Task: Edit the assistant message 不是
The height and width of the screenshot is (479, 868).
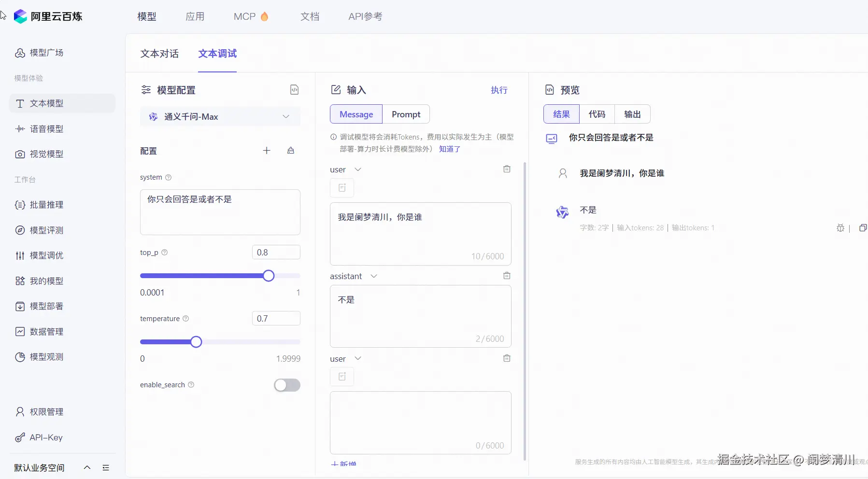Action: (x=421, y=316)
